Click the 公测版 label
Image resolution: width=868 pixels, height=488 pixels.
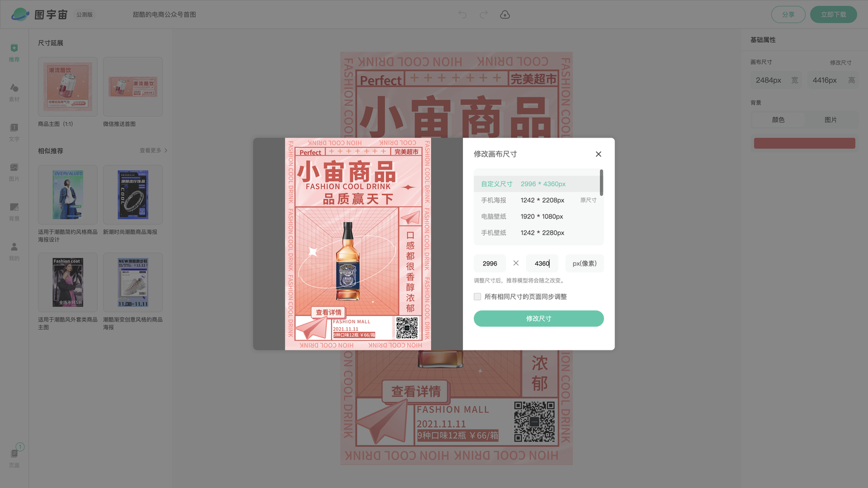click(84, 14)
